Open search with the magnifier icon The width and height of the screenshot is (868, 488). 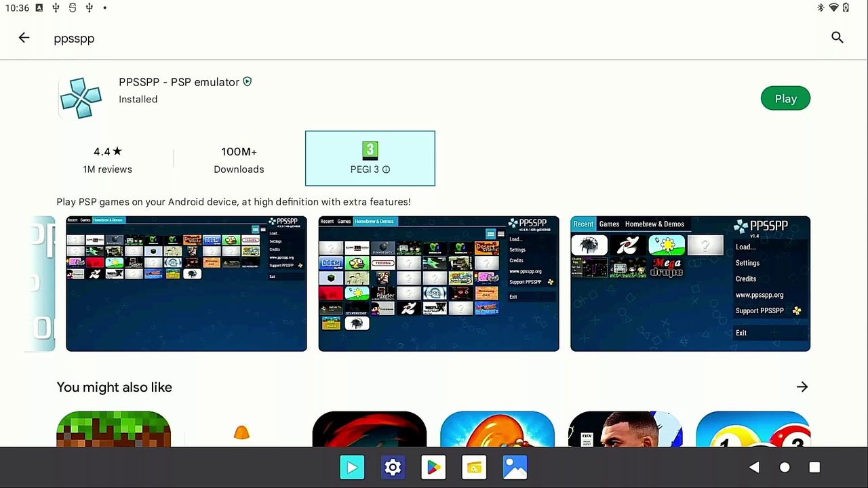tap(837, 38)
